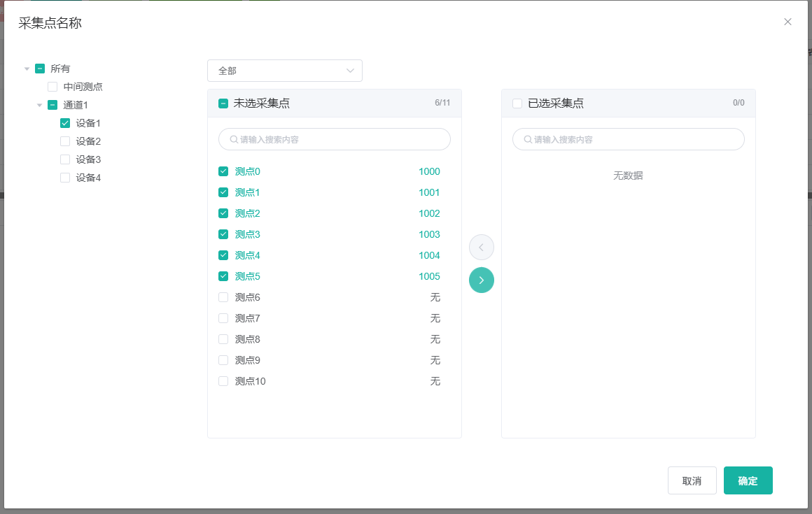
Task: Click the 确定 button
Action: (x=748, y=480)
